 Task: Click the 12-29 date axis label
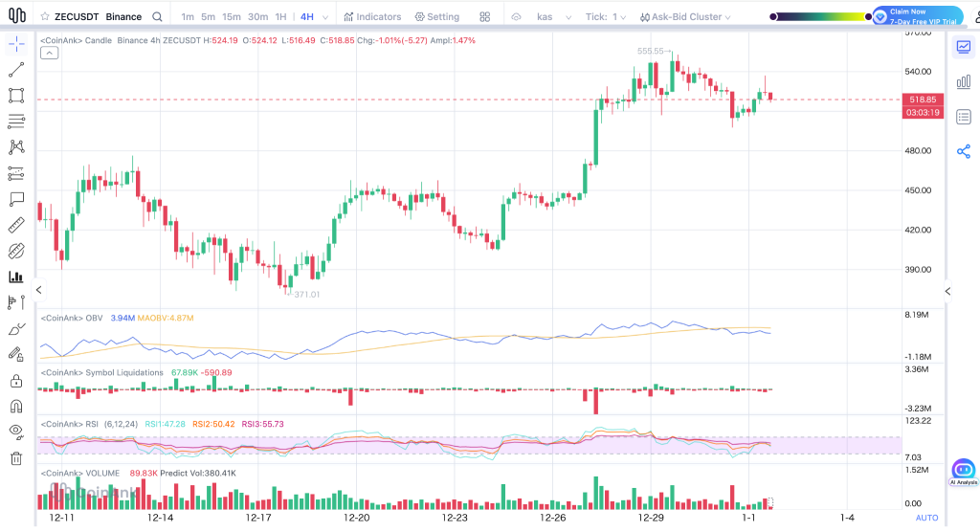click(x=651, y=518)
